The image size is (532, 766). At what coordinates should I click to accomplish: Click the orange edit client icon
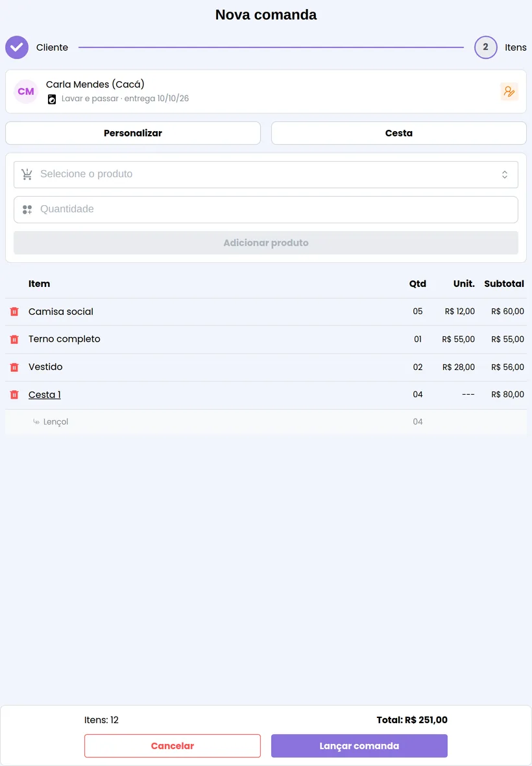pos(509,92)
